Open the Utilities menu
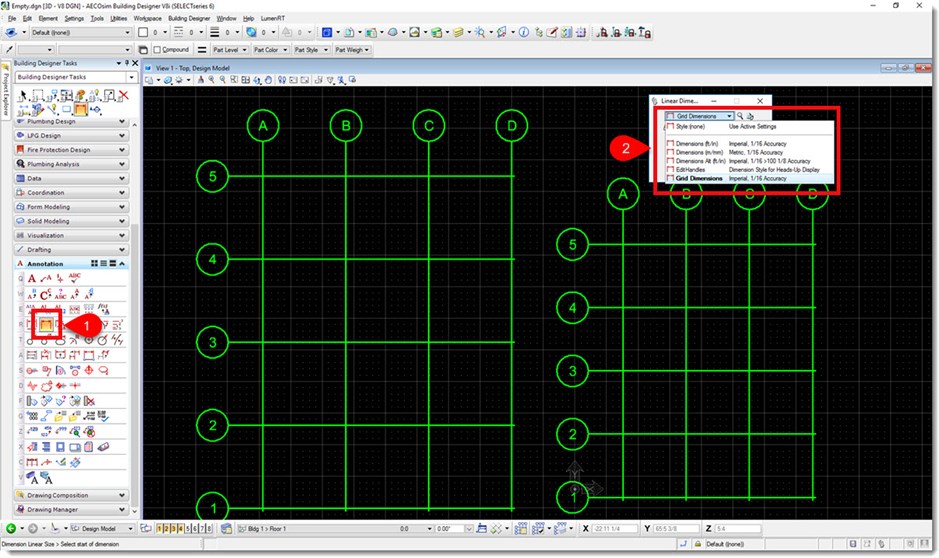 pos(119,19)
